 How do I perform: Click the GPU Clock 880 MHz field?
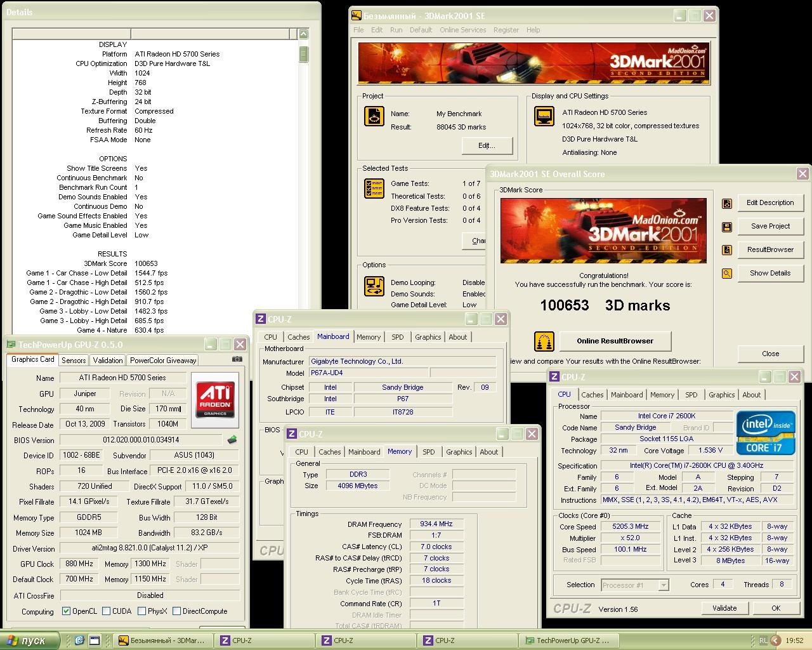[80, 564]
